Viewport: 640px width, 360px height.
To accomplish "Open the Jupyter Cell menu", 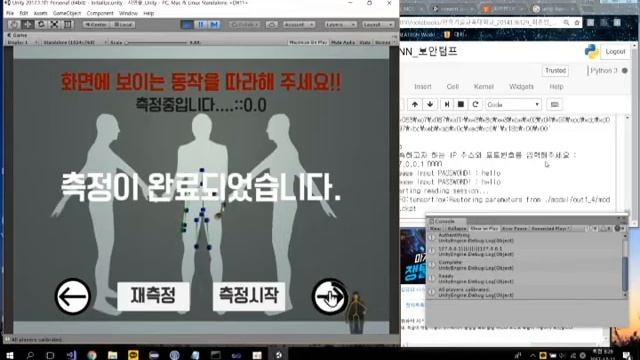I will [453, 87].
